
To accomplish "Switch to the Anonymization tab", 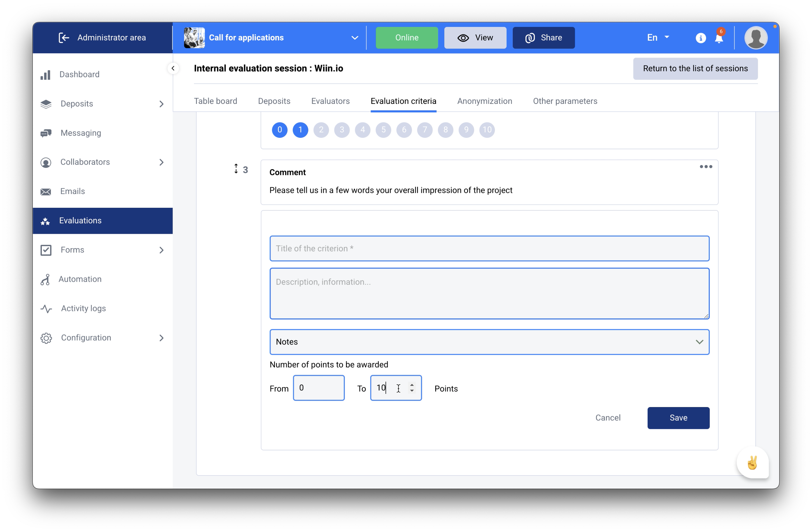I will click(484, 101).
